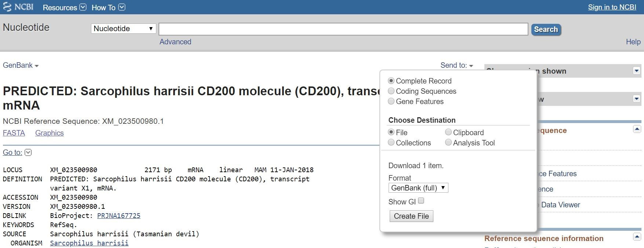Select the Gene Features radio button
The image size is (644, 248).
[391, 101]
